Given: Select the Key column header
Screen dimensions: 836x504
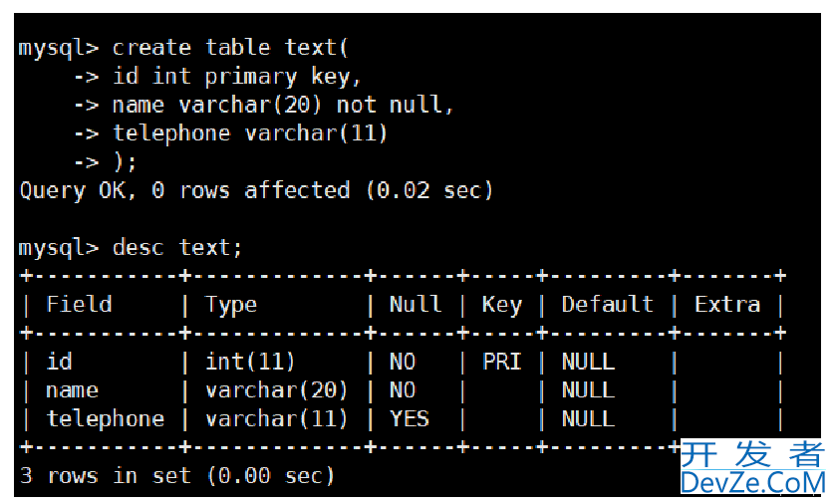Looking at the screenshot, I should [502, 305].
